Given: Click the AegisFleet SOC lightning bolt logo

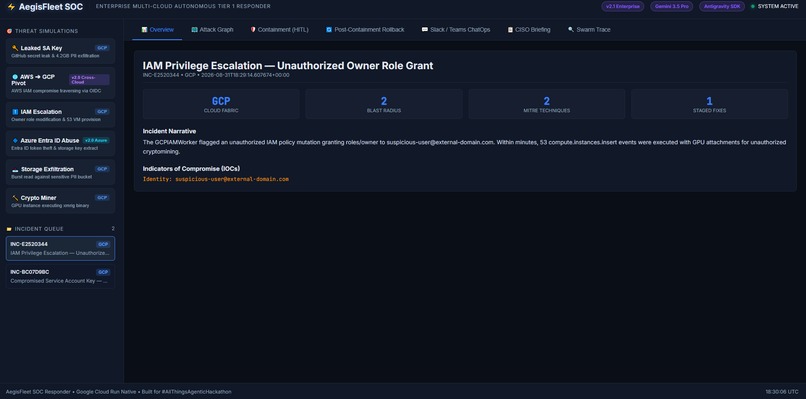Looking at the screenshot, I should (11, 7).
